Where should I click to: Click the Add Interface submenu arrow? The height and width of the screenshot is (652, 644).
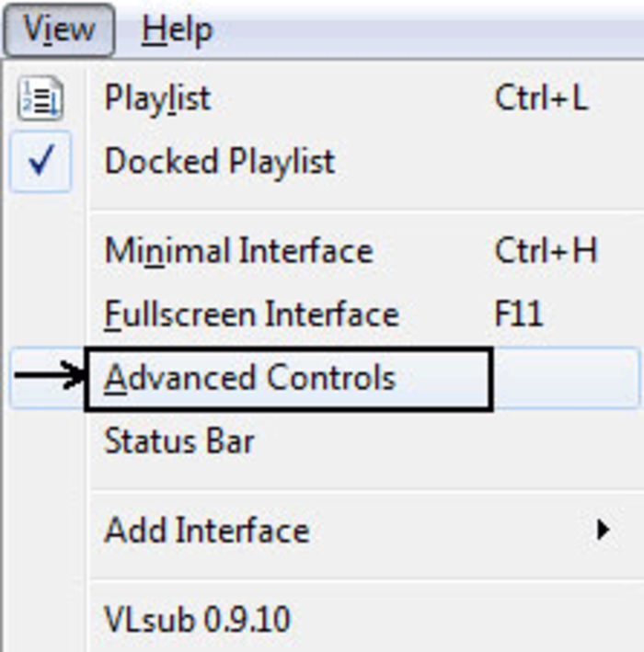(603, 531)
